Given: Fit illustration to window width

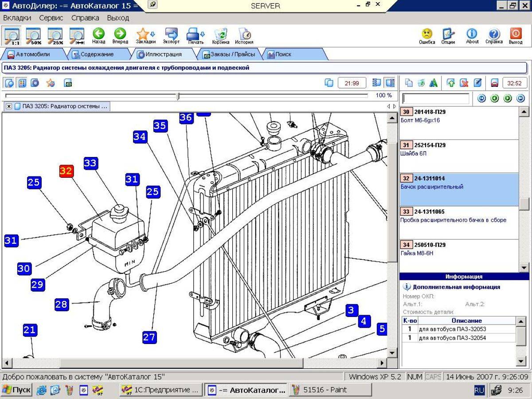Looking at the screenshot, I should point(77,36).
